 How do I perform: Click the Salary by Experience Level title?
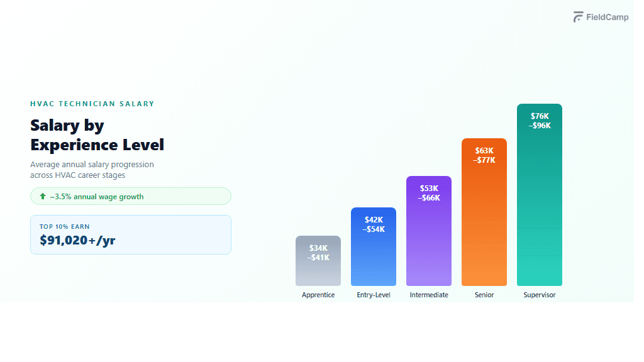tap(97, 135)
